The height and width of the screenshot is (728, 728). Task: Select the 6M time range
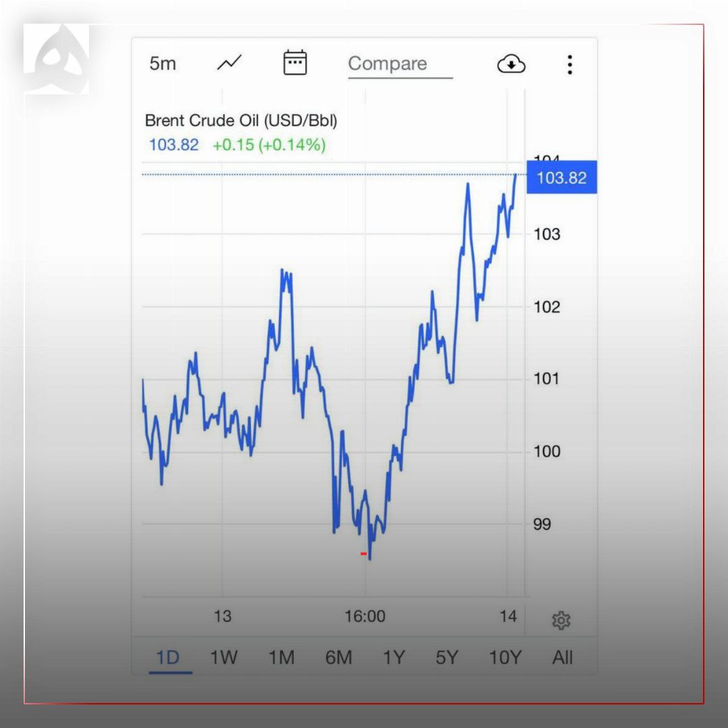[x=338, y=657]
